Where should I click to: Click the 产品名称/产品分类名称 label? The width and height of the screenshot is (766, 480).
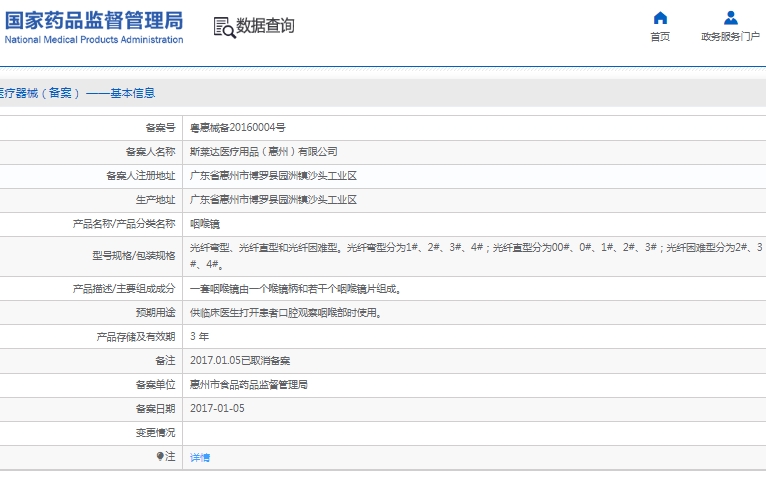tap(124, 224)
